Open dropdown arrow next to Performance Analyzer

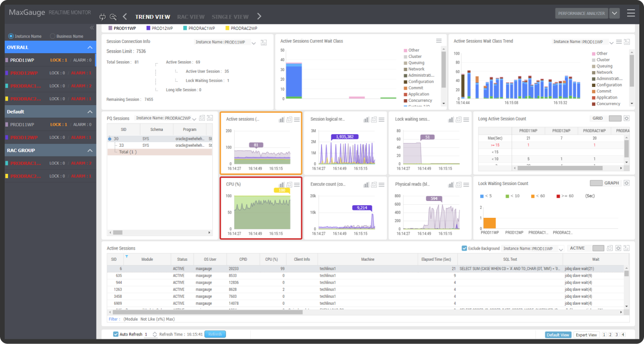tap(615, 14)
